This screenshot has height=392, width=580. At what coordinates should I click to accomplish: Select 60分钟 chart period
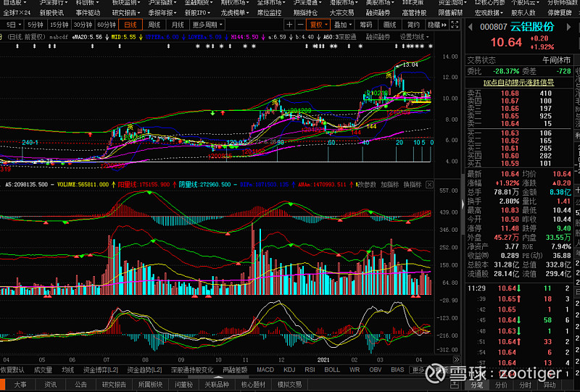click(x=107, y=25)
